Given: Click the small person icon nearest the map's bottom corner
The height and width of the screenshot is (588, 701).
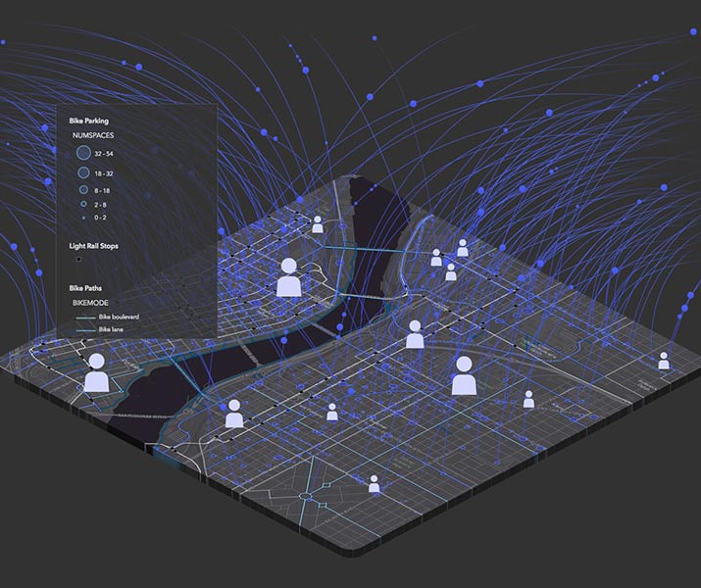Looking at the screenshot, I should tap(374, 483).
